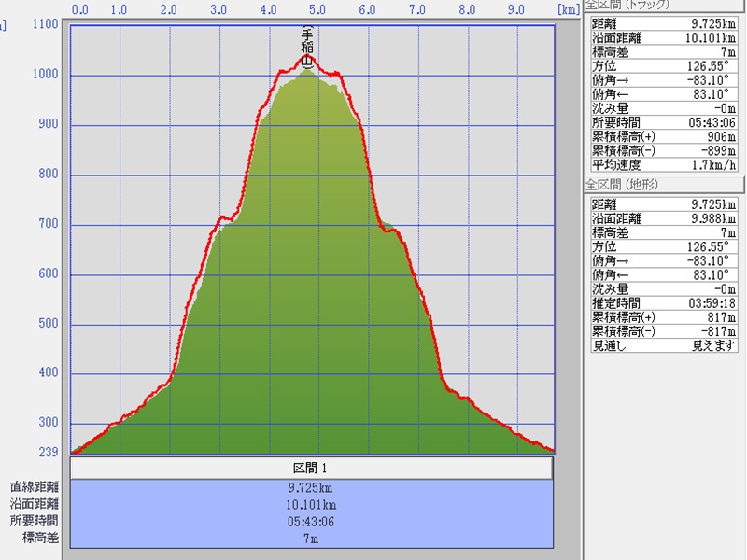This screenshot has width=747, height=560.
Task: Click the 1000 elevation axis label
Action: (45, 75)
